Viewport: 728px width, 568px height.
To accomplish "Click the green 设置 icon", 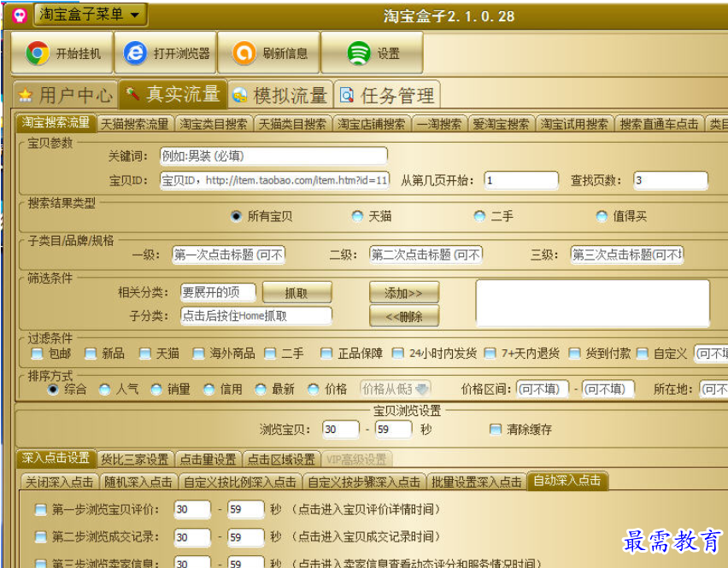I will 359,53.
